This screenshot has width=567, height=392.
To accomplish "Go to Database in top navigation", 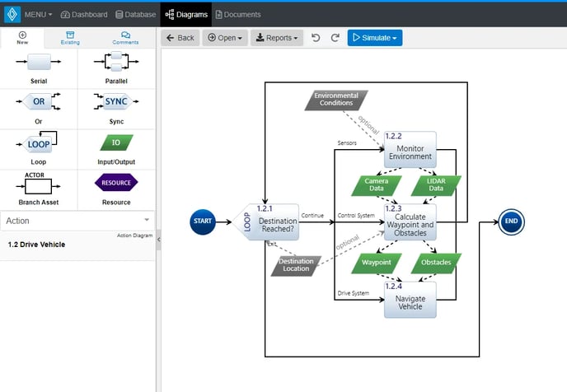I will [137, 14].
